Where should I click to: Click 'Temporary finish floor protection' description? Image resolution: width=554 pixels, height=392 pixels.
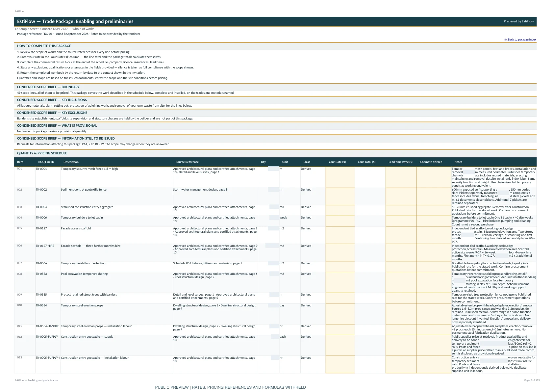click(x=83, y=263)
